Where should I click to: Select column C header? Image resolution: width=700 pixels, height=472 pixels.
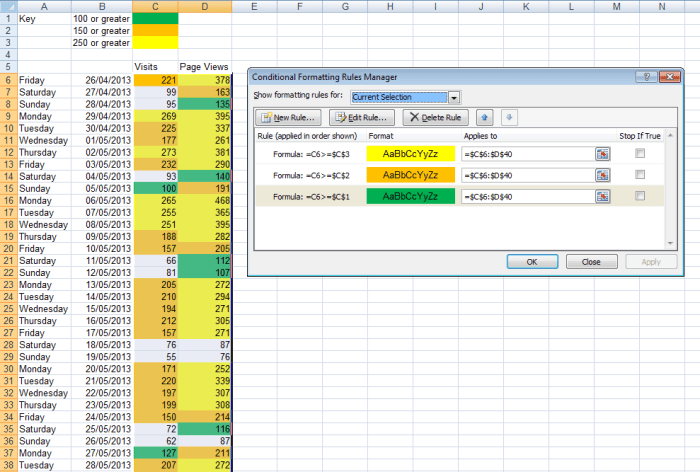pyautogui.click(x=153, y=7)
